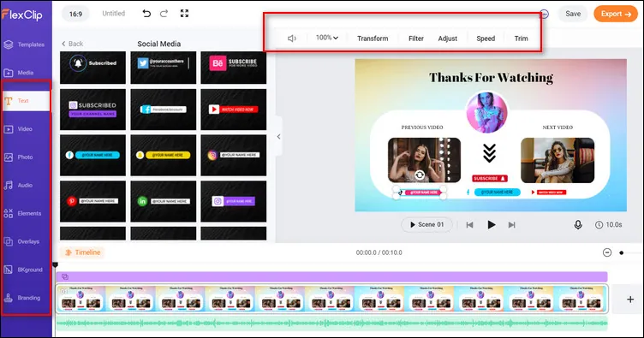Select the Behance Subscribe template
The height and width of the screenshot is (338, 644).
pos(234,68)
